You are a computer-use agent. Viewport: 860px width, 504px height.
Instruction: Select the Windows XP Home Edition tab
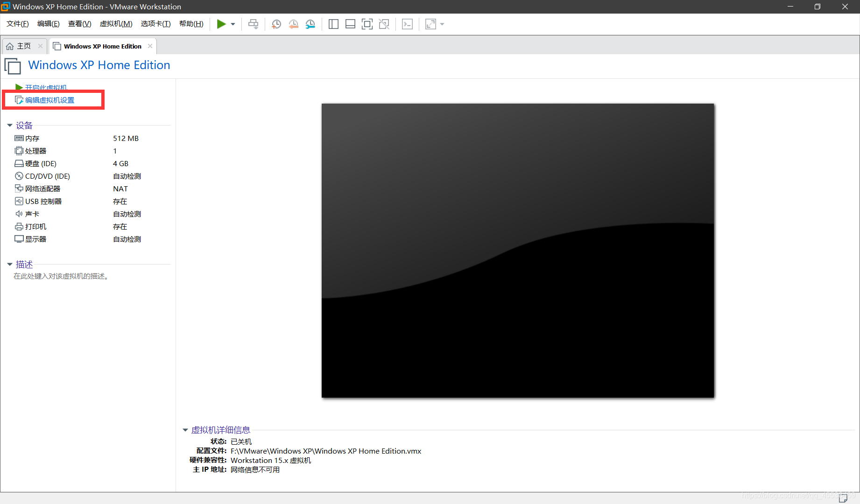point(103,46)
